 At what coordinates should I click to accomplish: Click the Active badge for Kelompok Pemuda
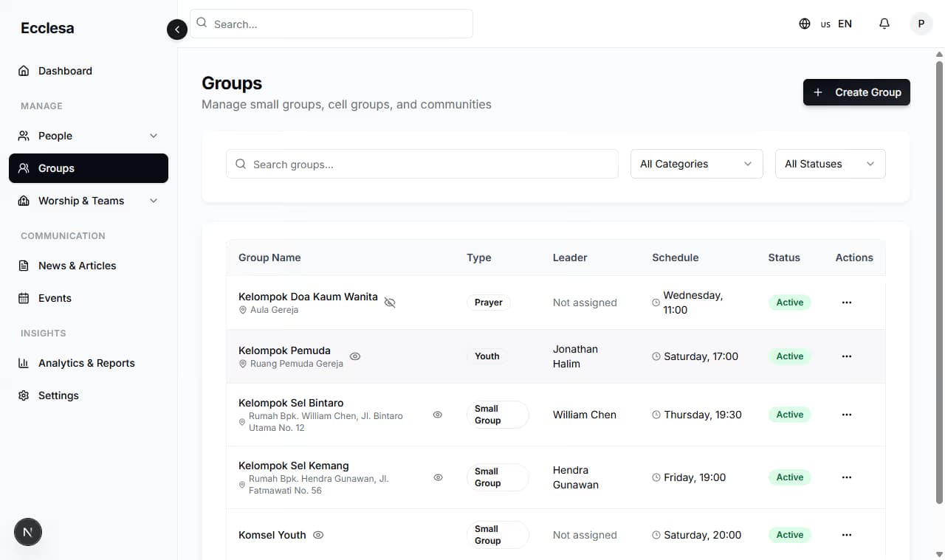pyautogui.click(x=789, y=356)
